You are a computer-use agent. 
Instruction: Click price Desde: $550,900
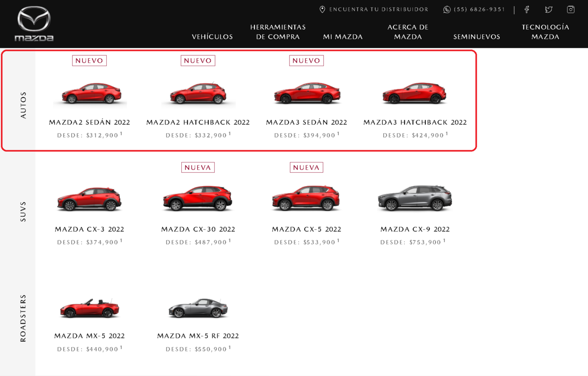(198, 349)
